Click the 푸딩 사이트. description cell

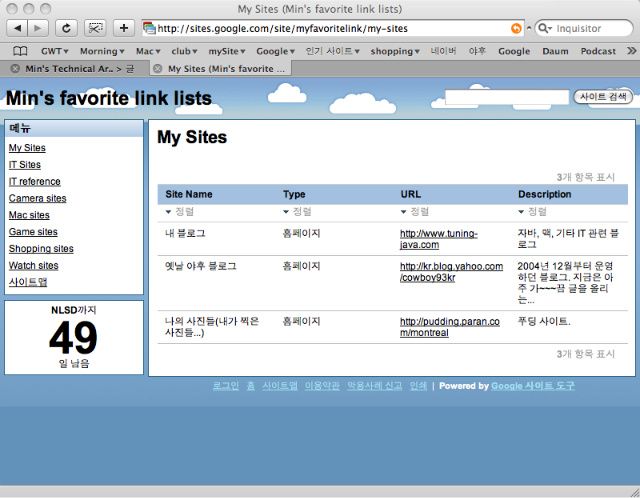[544, 322]
